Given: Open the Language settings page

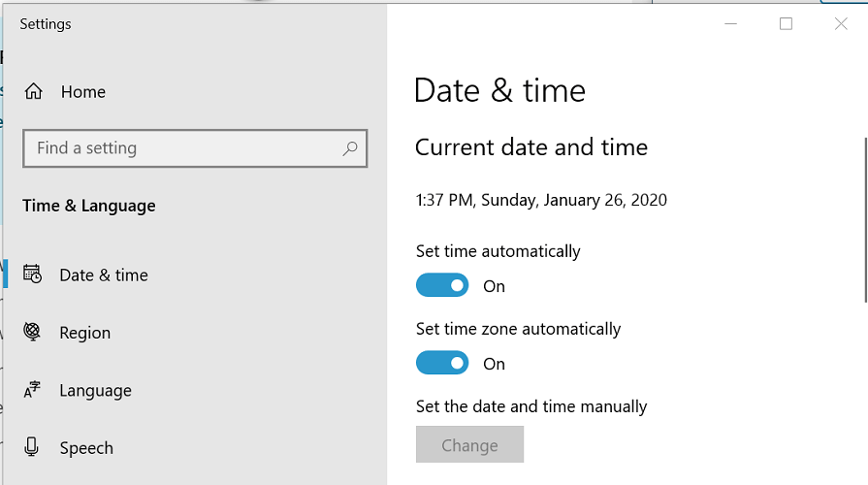Looking at the screenshot, I should [x=95, y=391].
